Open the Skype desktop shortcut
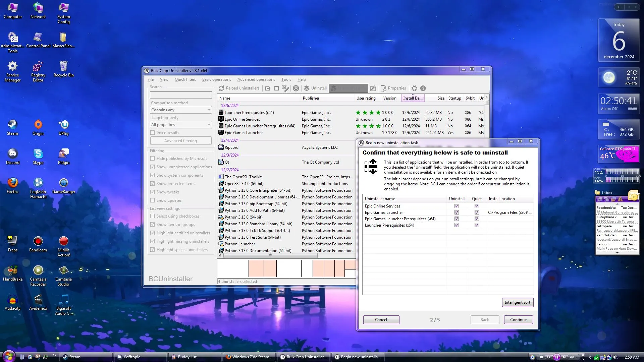This screenshot has width=644, height=362. (x=38, y=157)
